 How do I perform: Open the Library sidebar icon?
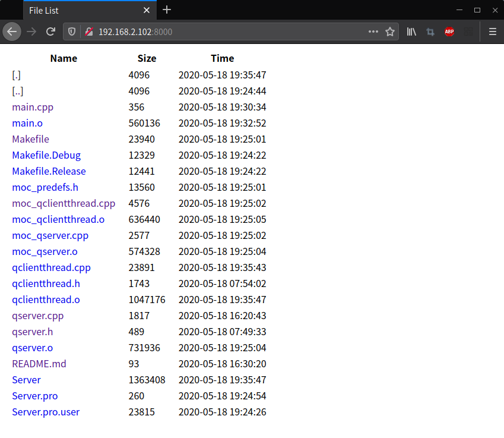tap(411, 31)
